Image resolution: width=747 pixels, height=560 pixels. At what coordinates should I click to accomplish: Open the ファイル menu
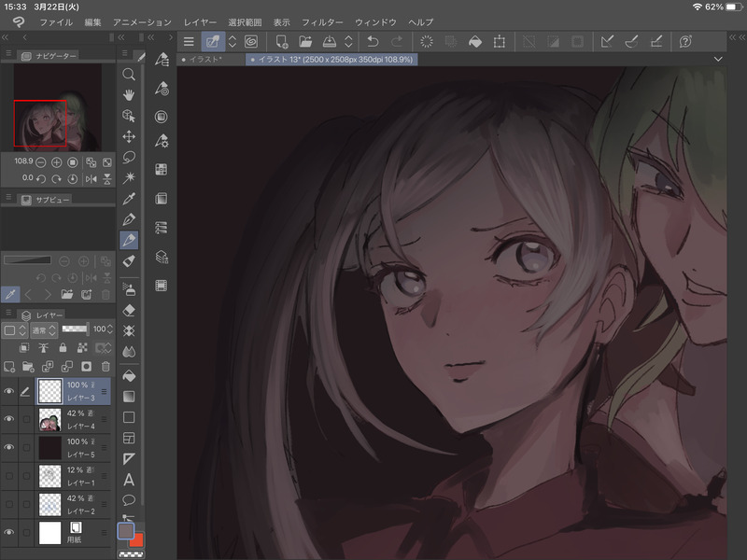[56, 22]
